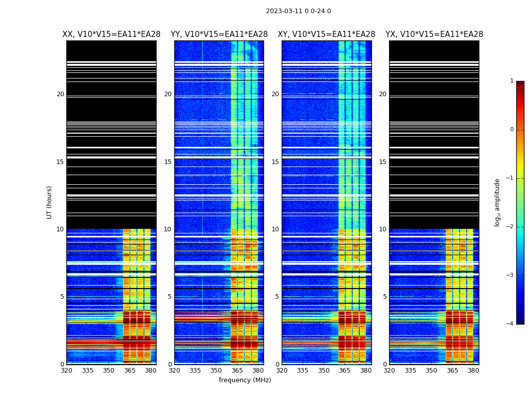Click the XX polarization panel title
The image size is (532, 405).
click(111, 34)
